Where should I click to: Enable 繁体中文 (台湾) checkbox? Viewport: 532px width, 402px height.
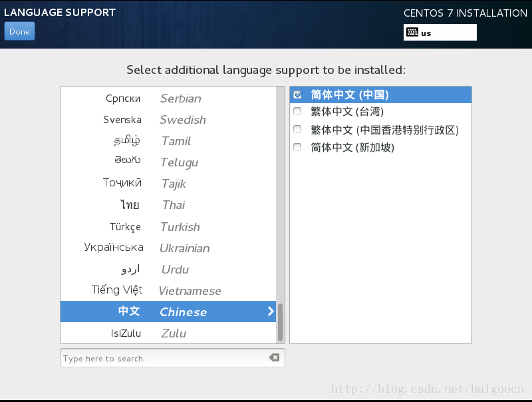click(x=297, y=112)
